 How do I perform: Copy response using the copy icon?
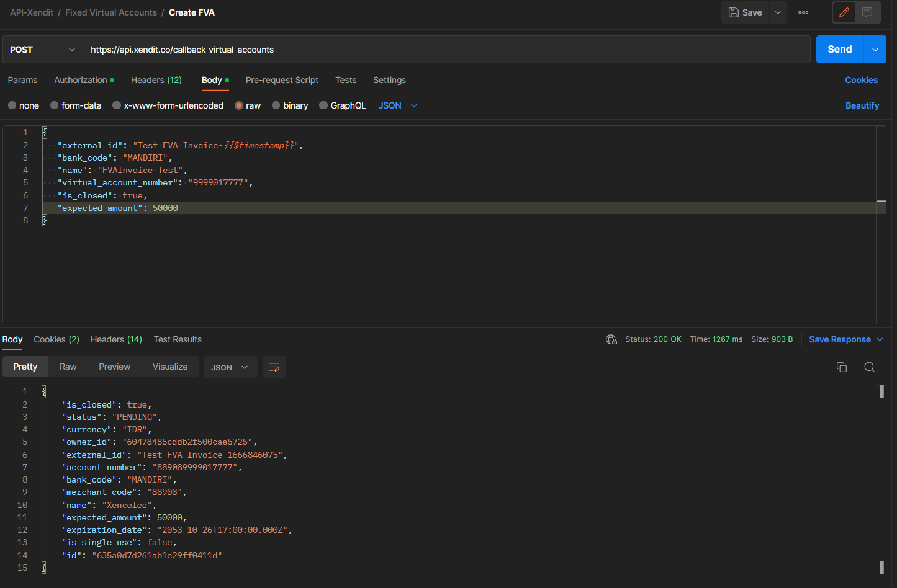coord(842,367)
